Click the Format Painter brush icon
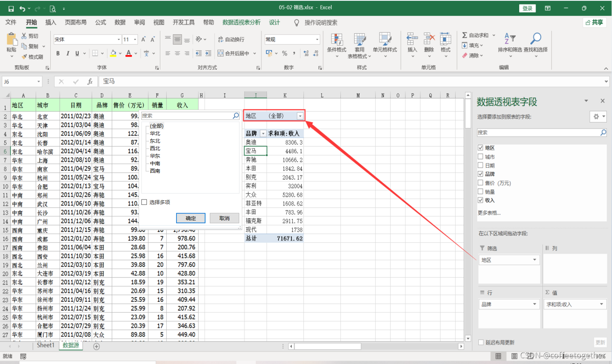 [24, 56]
